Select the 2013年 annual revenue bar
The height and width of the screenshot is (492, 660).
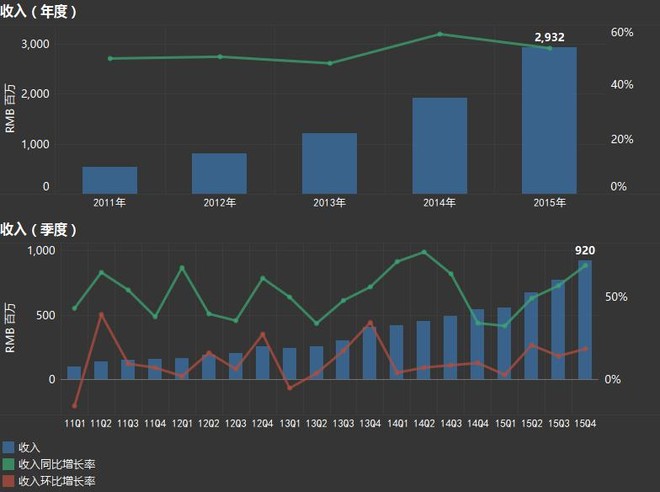[330, 163]
